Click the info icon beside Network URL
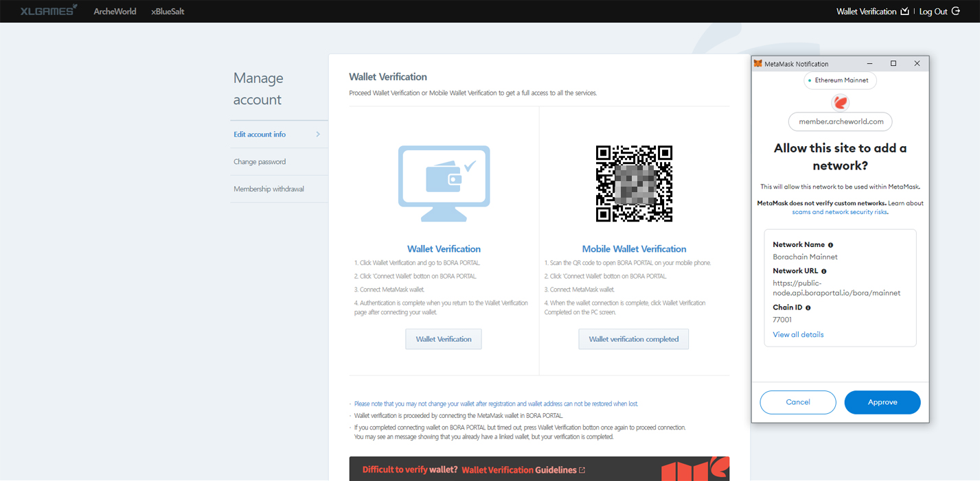This screenshot has height=481, width=980. click(824, 272)
